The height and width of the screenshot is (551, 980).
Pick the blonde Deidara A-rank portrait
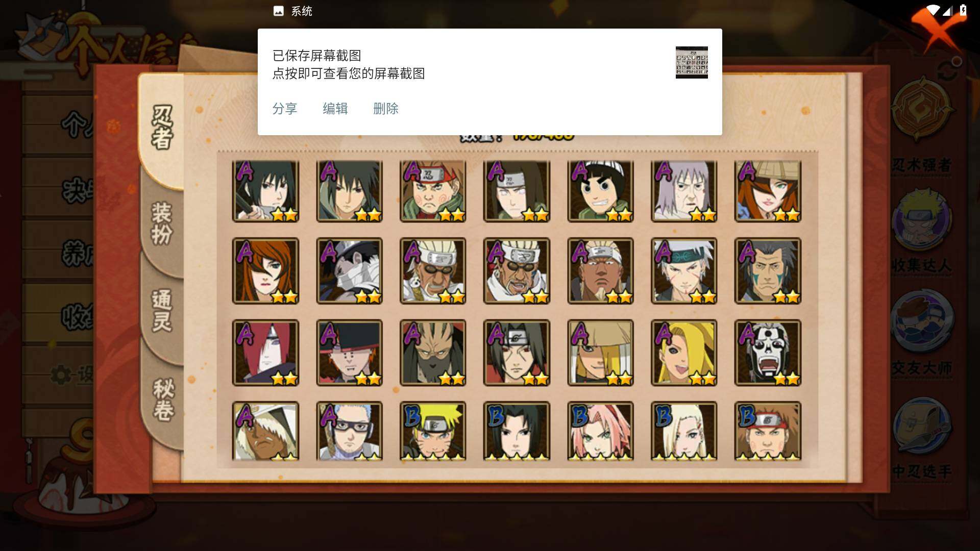(684, 353)
